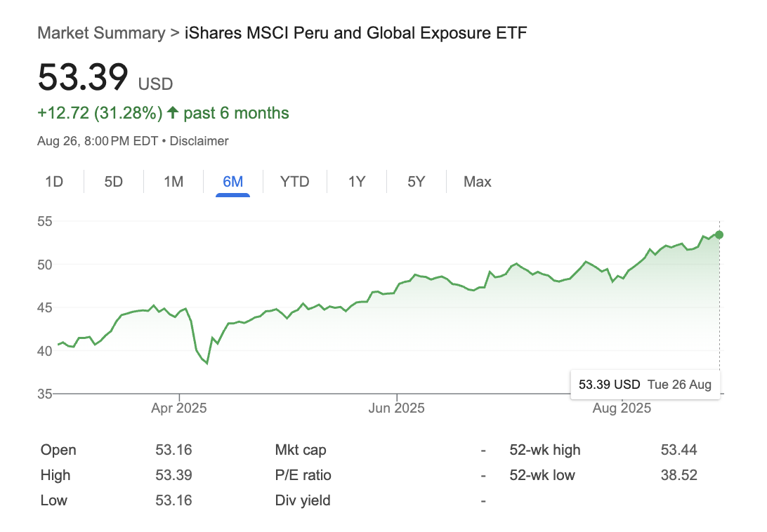Screen dimensions: 767x532
Task: Click the iShares MSCI Peru ETF title
Action: pyautogui.click(x=355, y=33)
